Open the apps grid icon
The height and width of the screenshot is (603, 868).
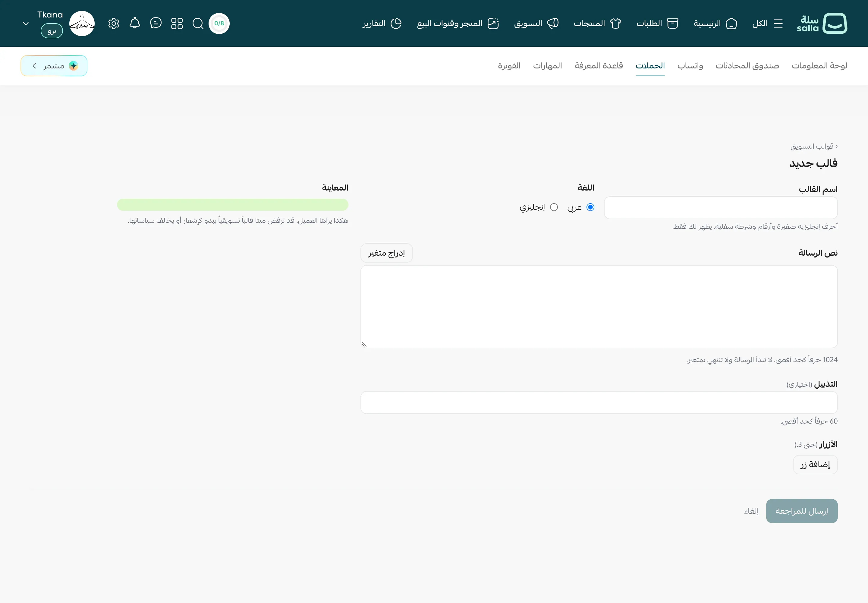coord(177,24)
